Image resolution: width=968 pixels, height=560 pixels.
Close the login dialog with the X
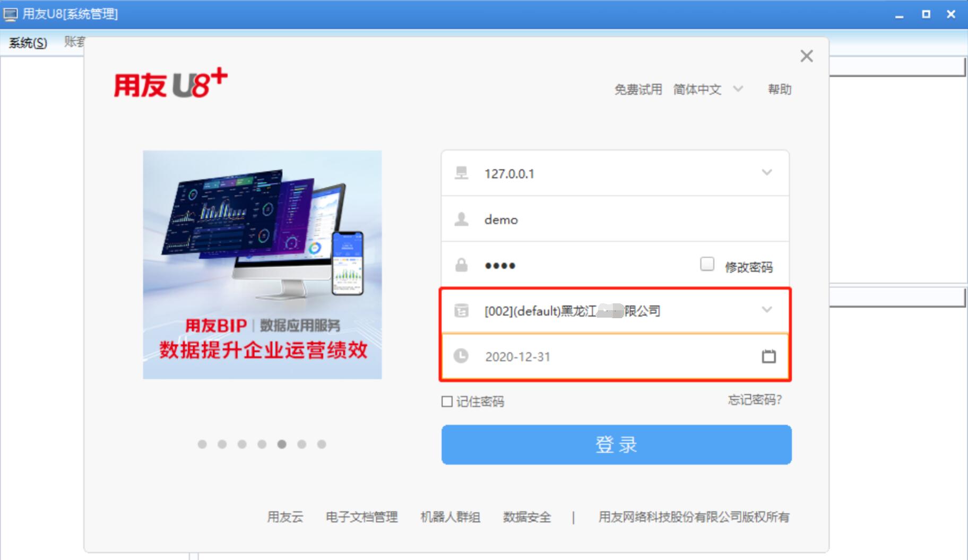[x=806, y=56]
